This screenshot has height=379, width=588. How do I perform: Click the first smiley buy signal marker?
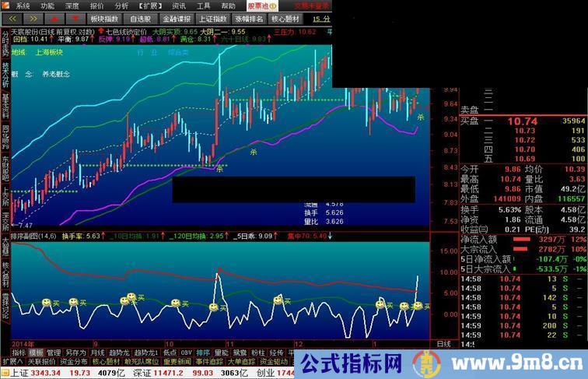click(46, 301)
